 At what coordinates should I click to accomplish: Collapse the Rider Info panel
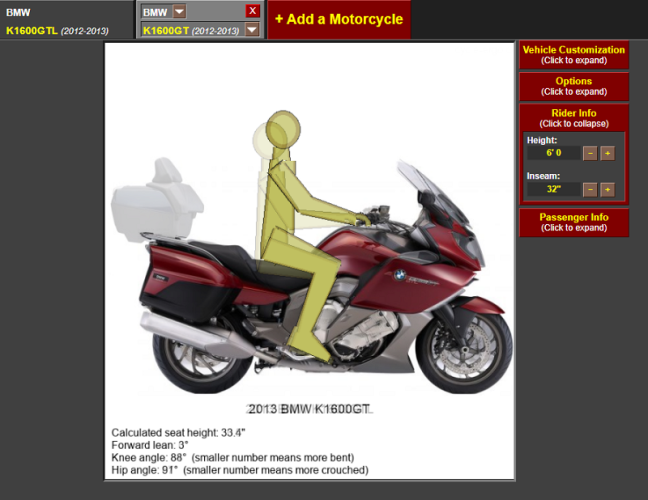click(574, 118)
